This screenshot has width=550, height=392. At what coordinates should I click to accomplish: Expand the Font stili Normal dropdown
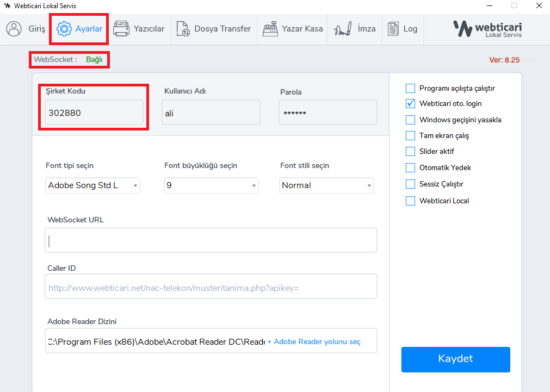point(369,186)
